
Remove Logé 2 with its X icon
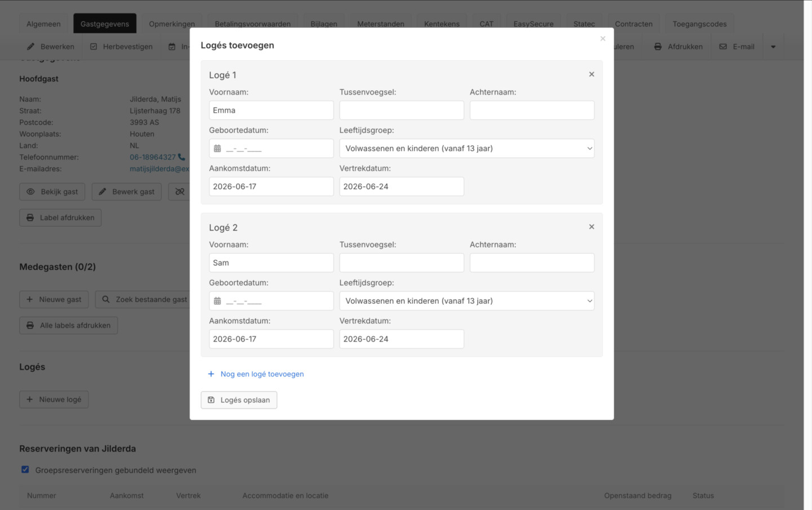click(592, 227)
